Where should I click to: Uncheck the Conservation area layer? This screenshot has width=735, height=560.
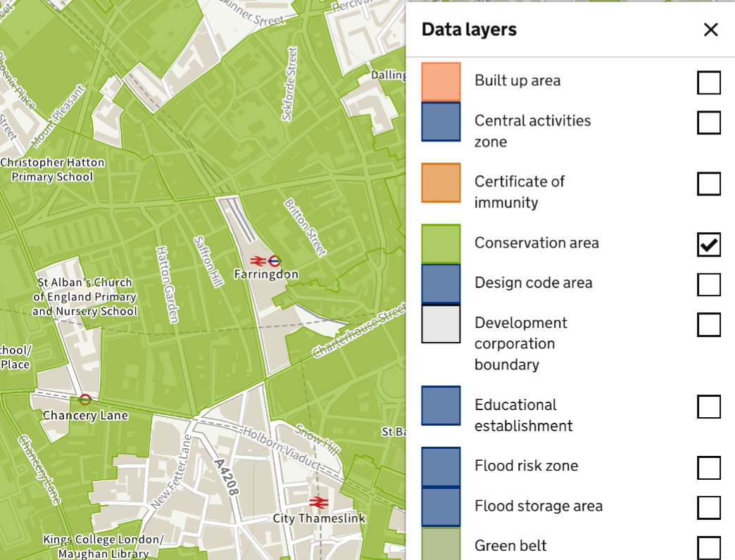pyautogui.click(x=709, y=245)
